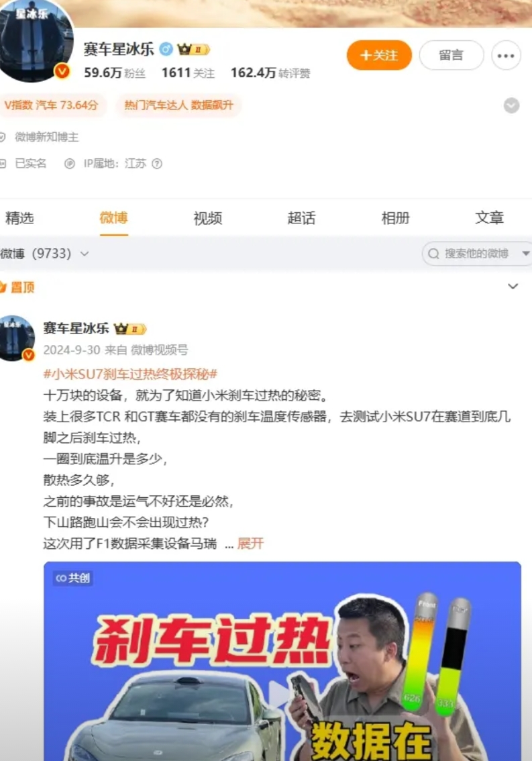Click the 热门汽车达人 数据飙升 tag

pos(178,105)
